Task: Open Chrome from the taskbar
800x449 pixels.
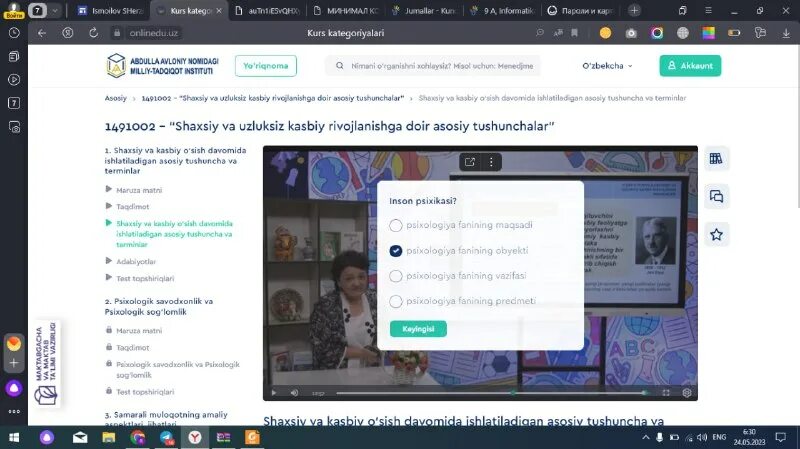Action: click(137, 438)
